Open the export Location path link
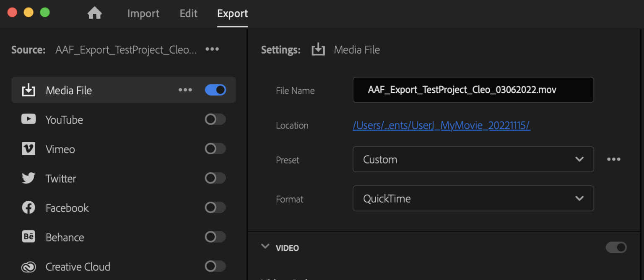The width and height of the screenshot is (644, 280). [x=441, y=125]
